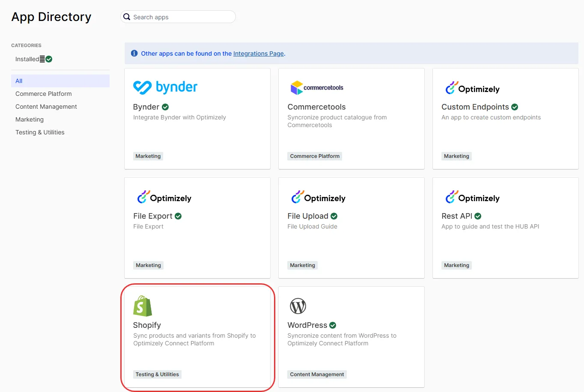Open the Rest API app title
Image resolution: width=584 pixels, height=392 pixels.
(x=457, y=216)
